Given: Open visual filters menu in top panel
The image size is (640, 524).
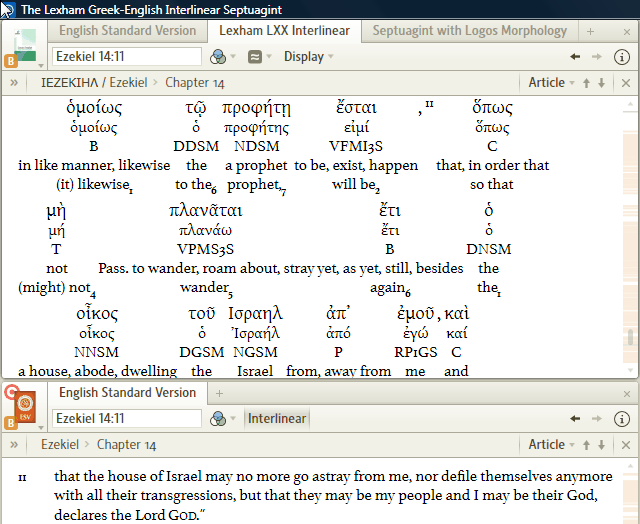Looking at the screenshot, I should 218,57.
